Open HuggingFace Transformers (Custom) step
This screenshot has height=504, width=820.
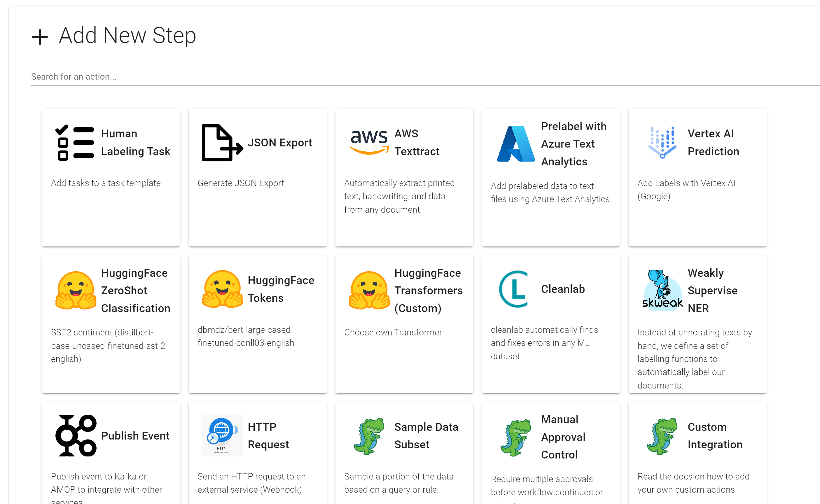click(428, 290)
